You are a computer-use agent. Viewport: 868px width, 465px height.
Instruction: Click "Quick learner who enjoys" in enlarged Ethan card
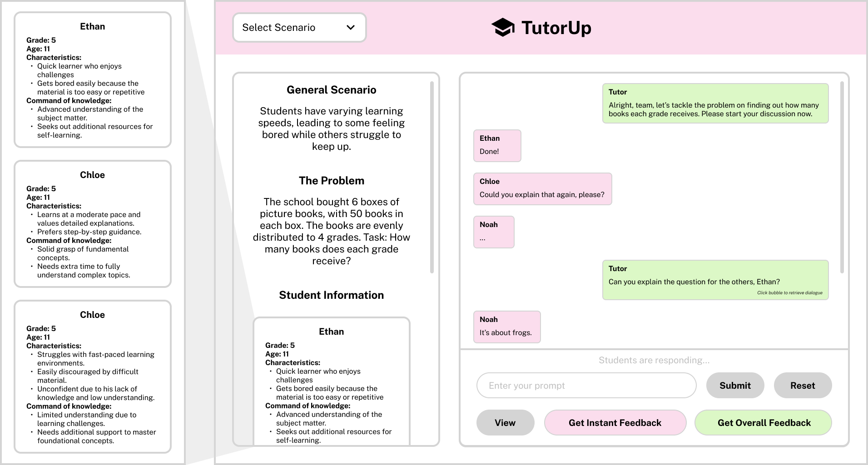click(x=79, y=66)
